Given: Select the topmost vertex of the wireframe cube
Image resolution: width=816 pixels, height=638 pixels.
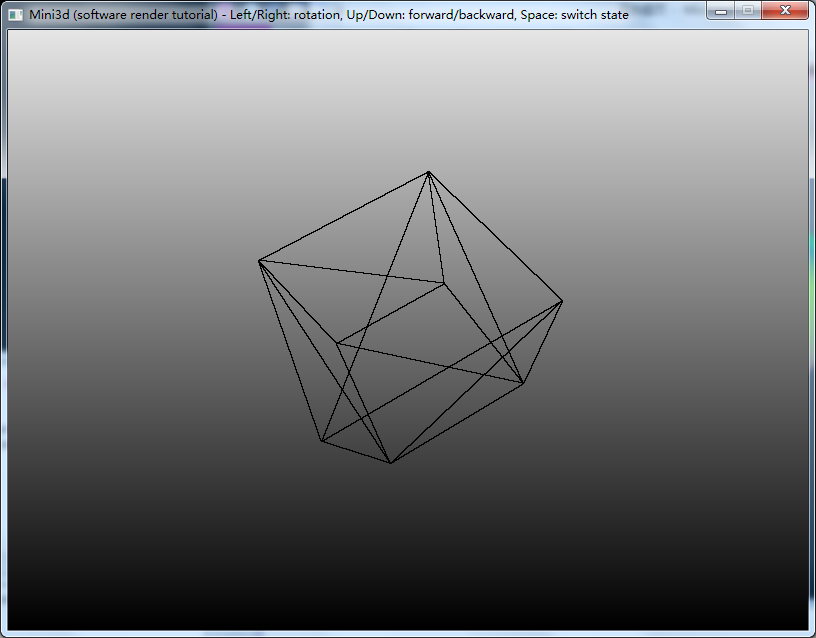Looking at the screenshot, I should [x=428, y=172].
